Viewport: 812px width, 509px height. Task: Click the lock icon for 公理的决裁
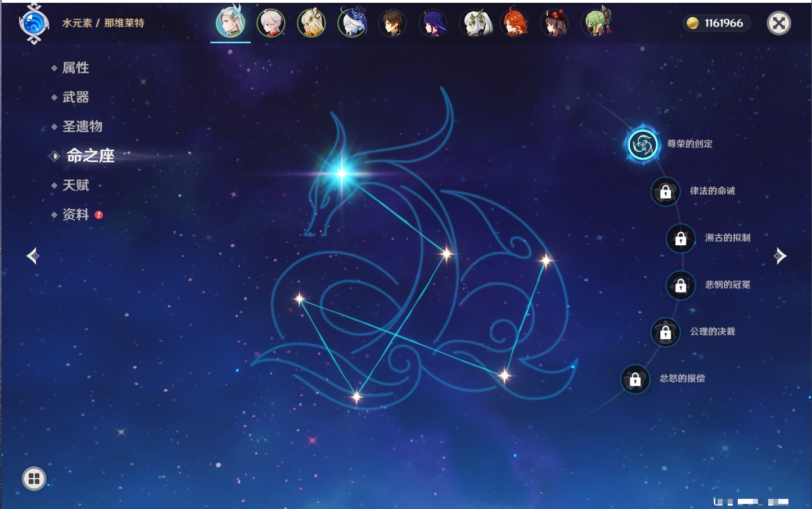pos(665,332)
